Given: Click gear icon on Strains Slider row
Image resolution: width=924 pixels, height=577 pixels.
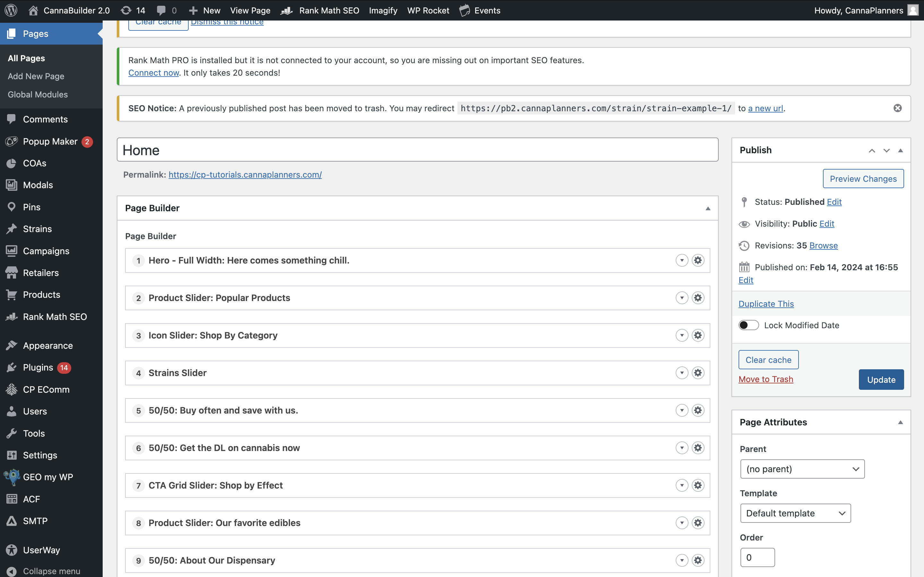Looking at the screenshot, I should [698, 373].
